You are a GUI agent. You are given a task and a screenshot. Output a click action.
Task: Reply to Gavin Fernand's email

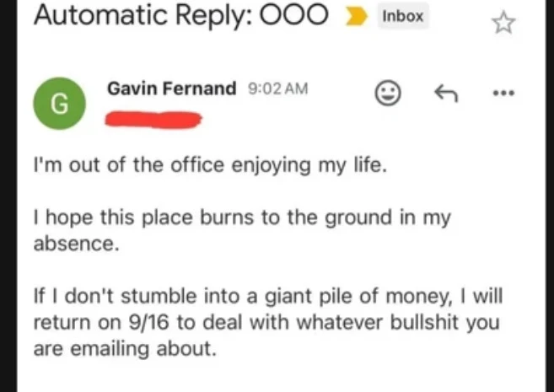(444, 94)
